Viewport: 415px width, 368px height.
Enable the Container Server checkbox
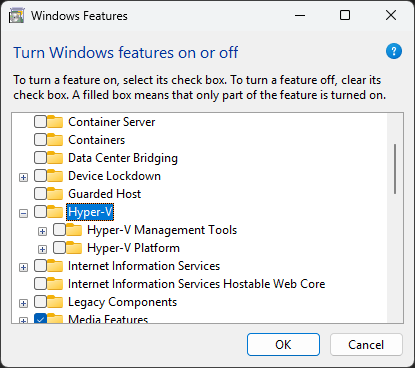[x=40, y=122]
